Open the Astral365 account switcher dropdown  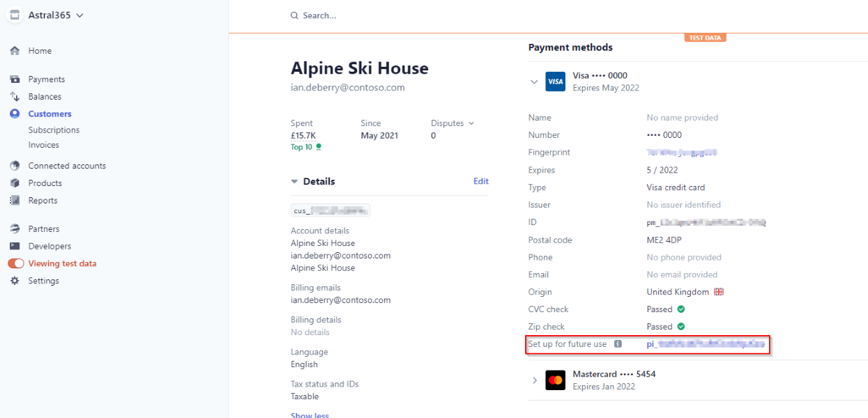[79, 15]
